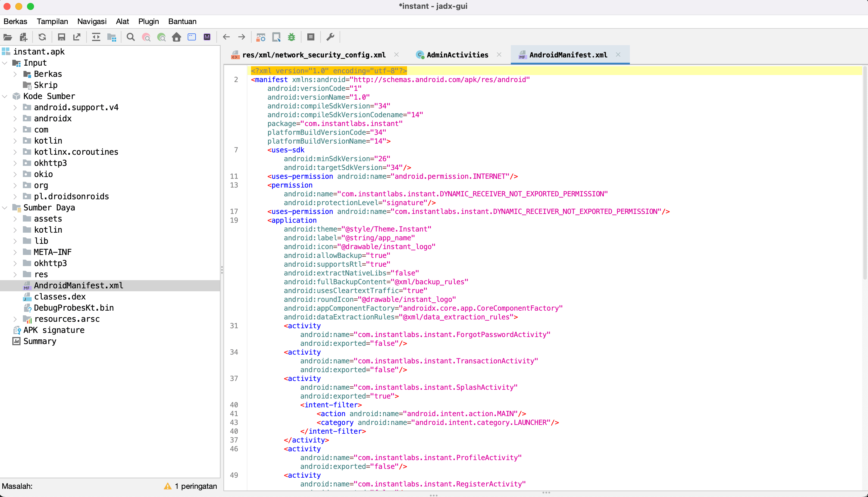Switch to the AdminActivities tab
The width and height of the screenshot is (868, 497).
pos(457,55)
